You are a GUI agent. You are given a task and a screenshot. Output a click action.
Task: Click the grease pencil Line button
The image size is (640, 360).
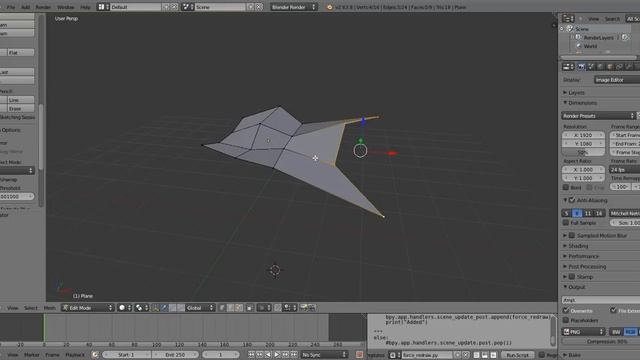[x=20, y=100]
